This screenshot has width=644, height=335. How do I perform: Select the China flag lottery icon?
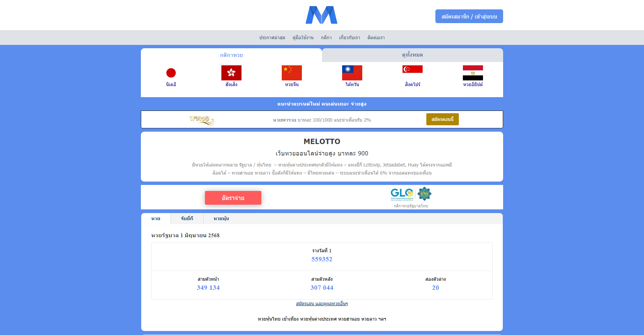(x=292, y=73)
